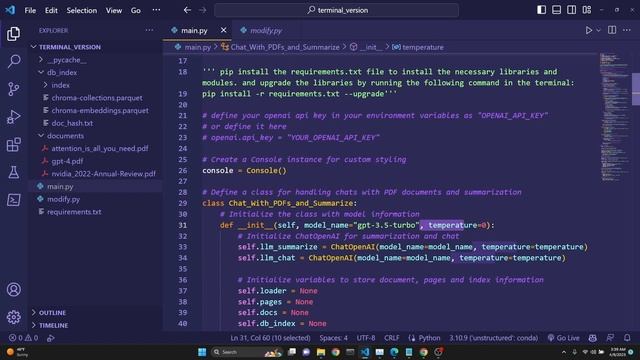
Task: Open the Run and Debug view
Action: pos(13,117)
